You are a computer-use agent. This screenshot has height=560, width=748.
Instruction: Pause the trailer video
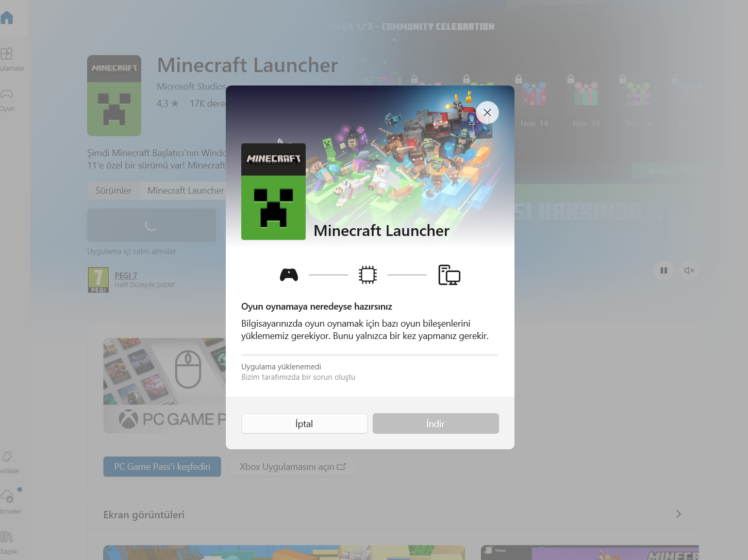(663, 270)
